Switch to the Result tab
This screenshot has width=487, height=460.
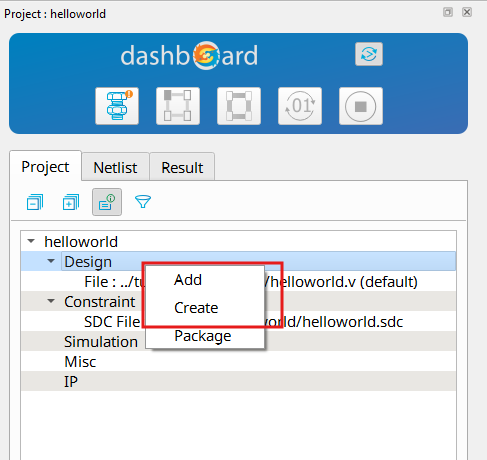click(182, 167)
